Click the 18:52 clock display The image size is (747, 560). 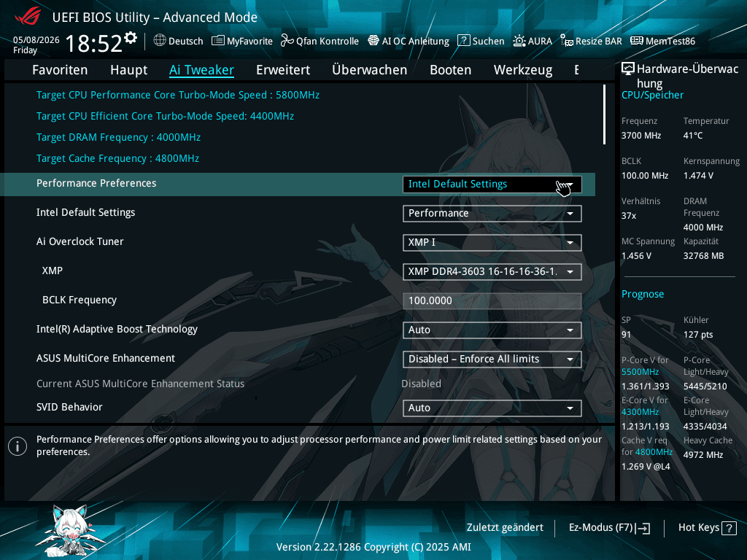(94, 43)
